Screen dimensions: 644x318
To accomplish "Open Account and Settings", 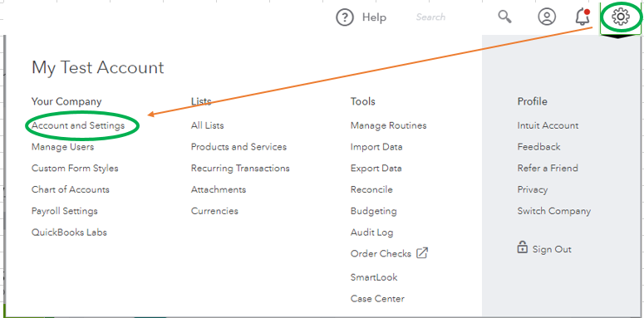I will point(78,125).
